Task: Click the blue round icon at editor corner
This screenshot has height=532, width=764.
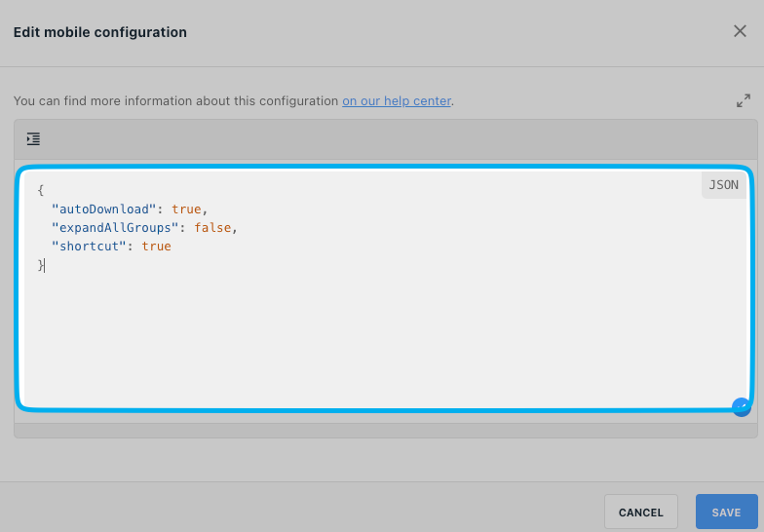Action: tap(741, 407)
